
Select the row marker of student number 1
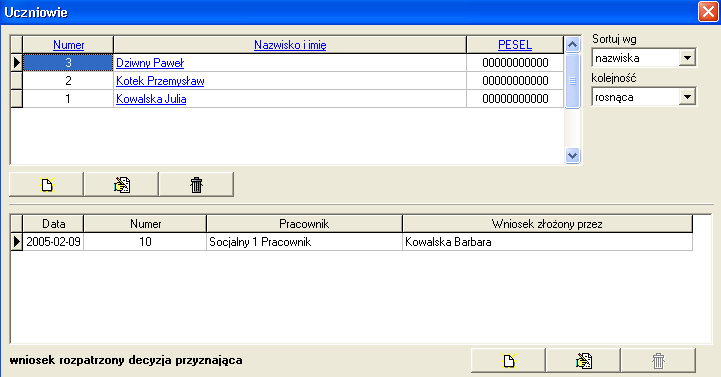[x=17, y=99]
